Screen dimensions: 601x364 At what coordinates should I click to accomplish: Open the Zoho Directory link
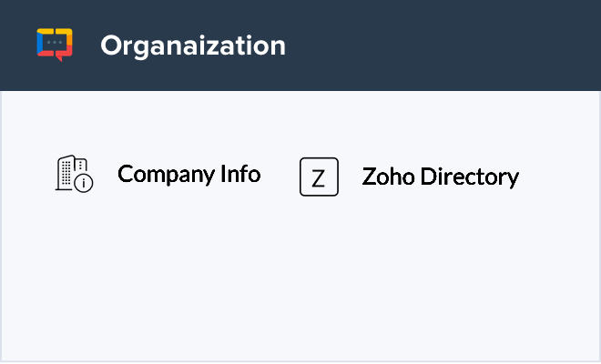(440, 177)
